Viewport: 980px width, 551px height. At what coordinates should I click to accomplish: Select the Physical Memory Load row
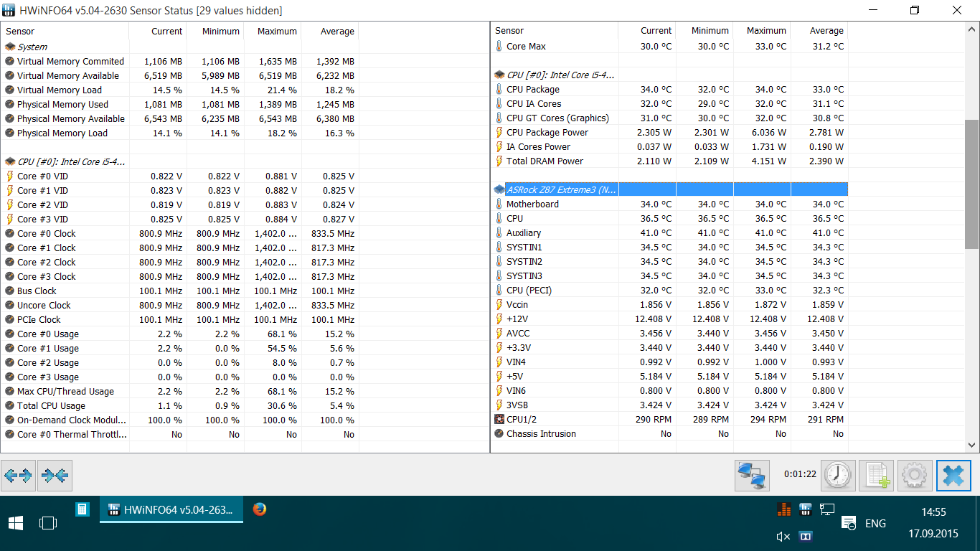coord(180,133)
